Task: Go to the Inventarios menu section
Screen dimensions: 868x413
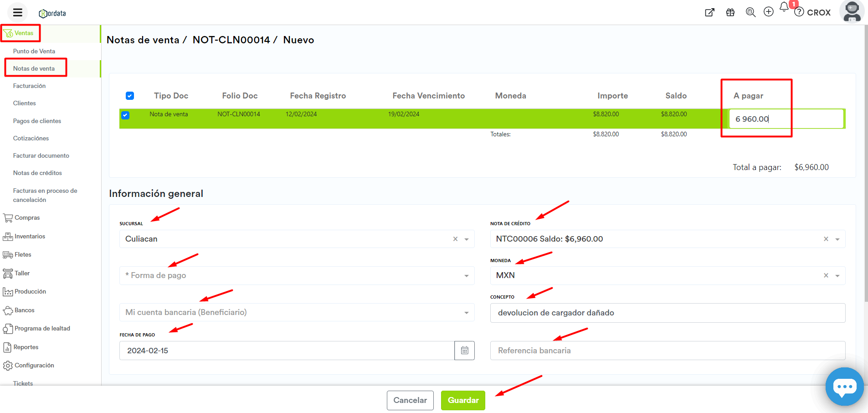Action: point(30,236)
